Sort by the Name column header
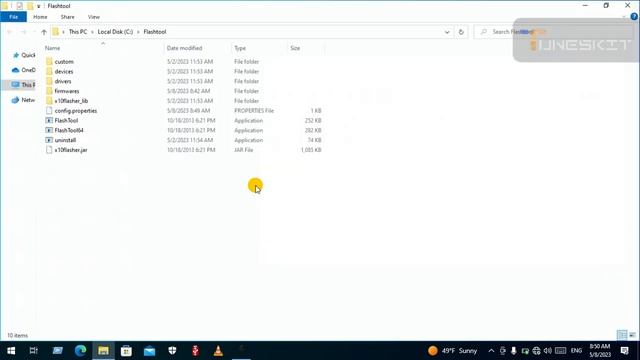The width and height of the screenshot is (640, 360). click(103, 48)
